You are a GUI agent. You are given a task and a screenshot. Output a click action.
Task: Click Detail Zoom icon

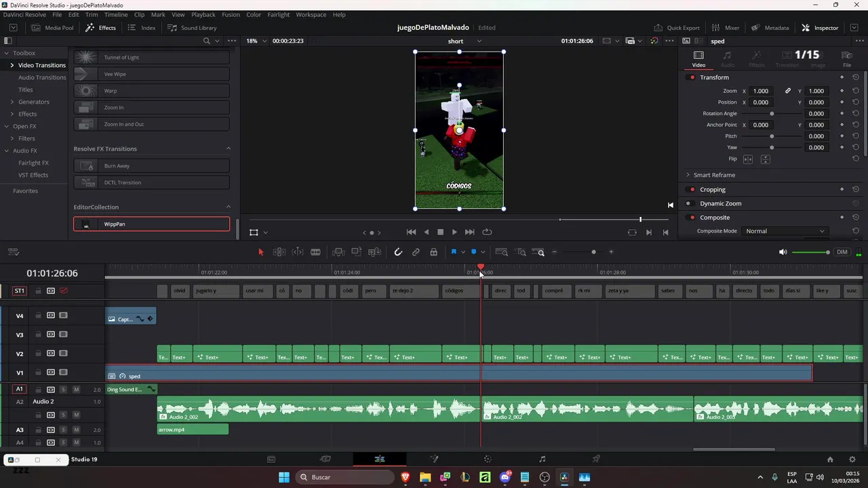click(521, 252)
